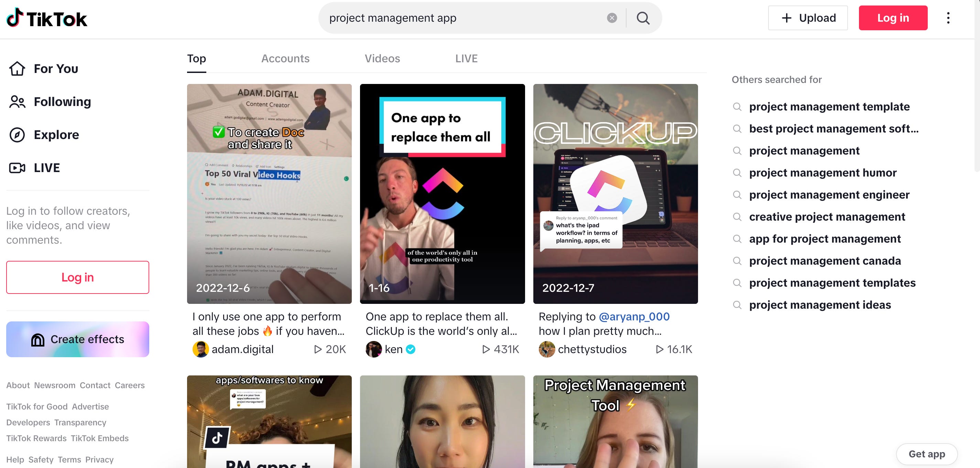Click adam.digital profile avatar

click(200, 349)
